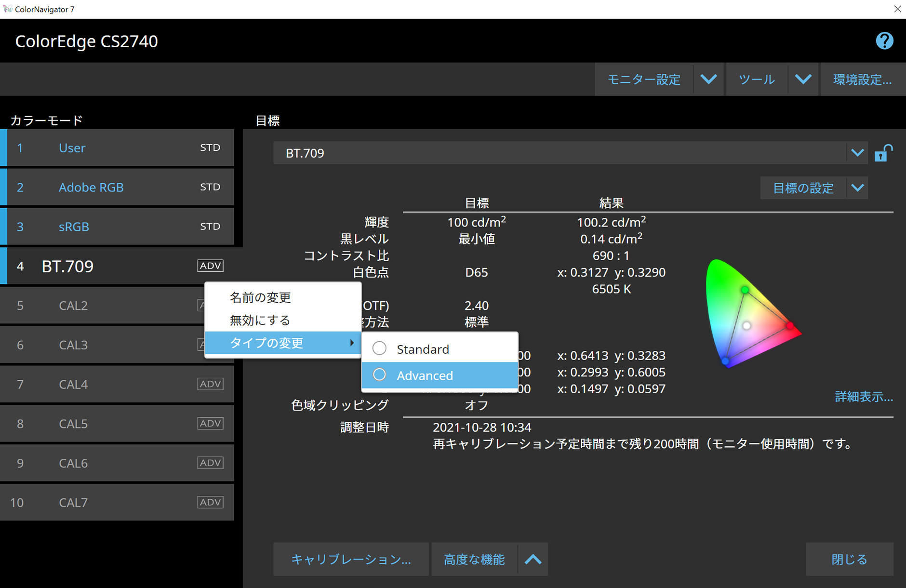Open the 詳細表示... link
This screenshot has width=906, height=588.
[864, 397]
